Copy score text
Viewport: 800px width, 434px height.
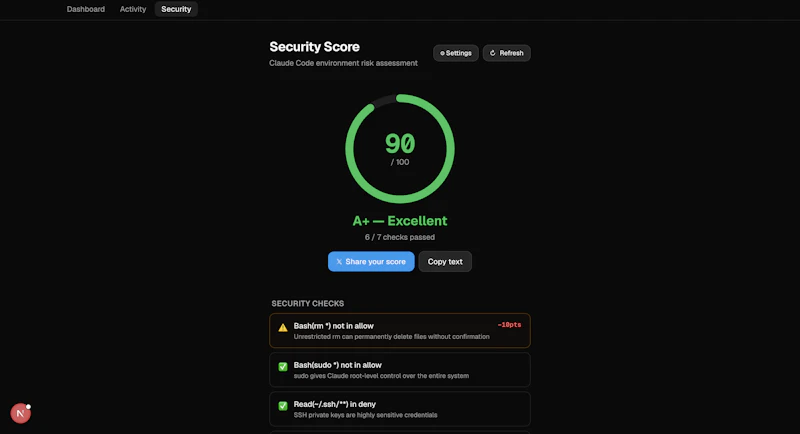[445, 262]
